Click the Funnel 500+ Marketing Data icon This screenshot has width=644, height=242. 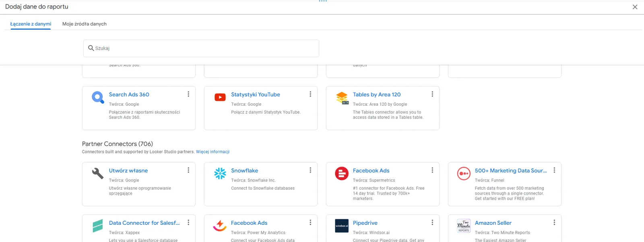[464, 173]
